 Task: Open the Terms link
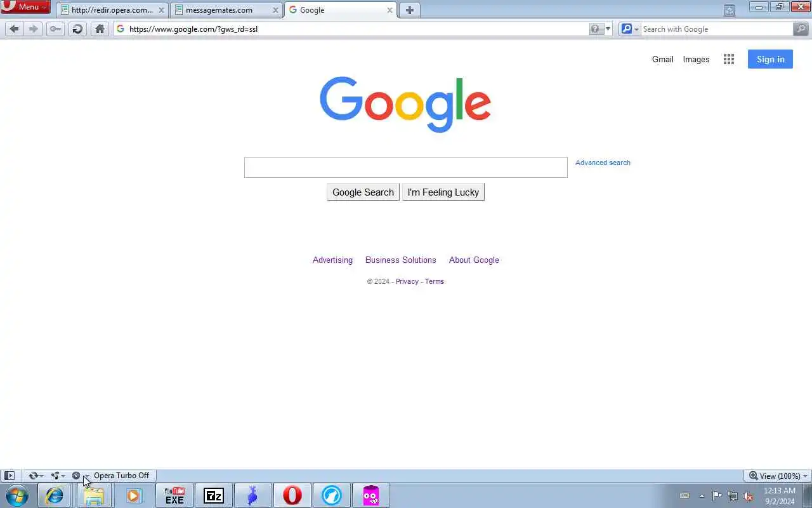click(x=434, y=281)
